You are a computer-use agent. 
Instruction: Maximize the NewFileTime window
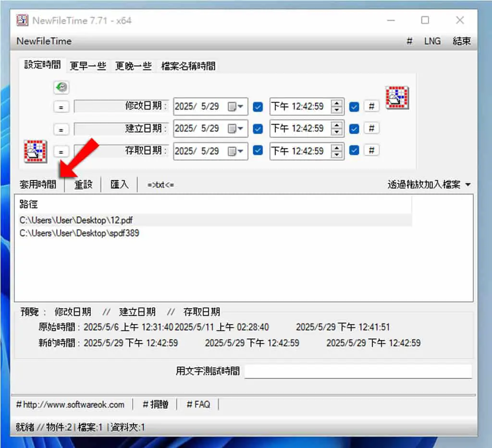coord(425,20)
